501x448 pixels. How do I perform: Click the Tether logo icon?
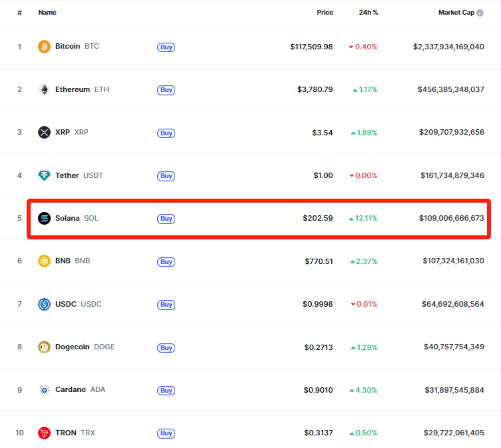44,175
